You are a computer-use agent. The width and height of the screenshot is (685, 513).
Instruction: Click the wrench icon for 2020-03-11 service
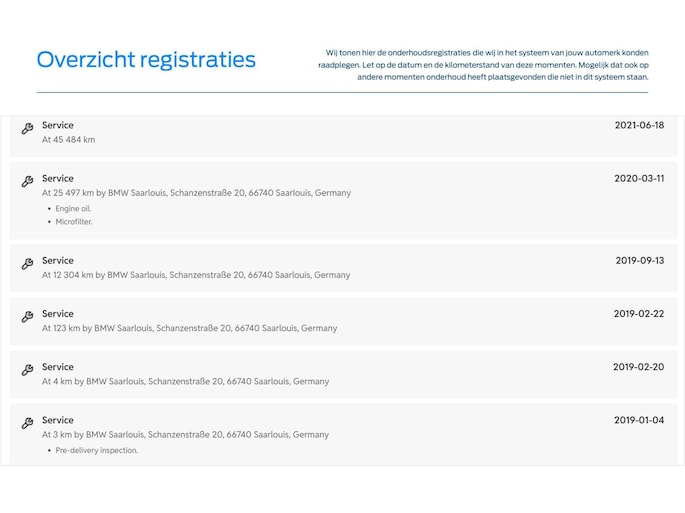27,182
